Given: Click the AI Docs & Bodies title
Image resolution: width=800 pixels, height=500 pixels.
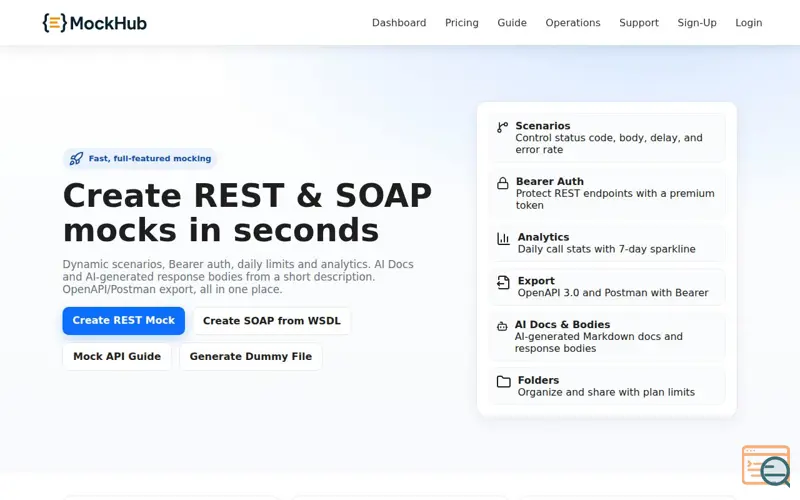Looking at the screenshot, I should 562,325.
